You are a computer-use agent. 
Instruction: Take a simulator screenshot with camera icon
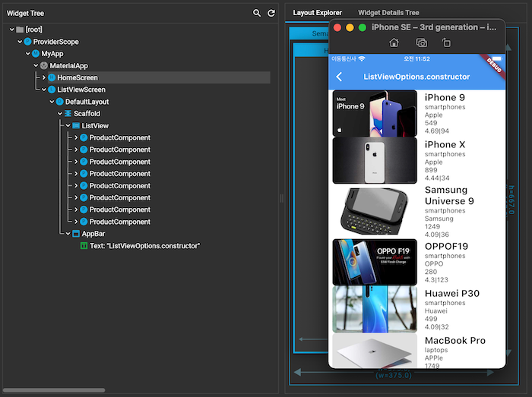421,43
